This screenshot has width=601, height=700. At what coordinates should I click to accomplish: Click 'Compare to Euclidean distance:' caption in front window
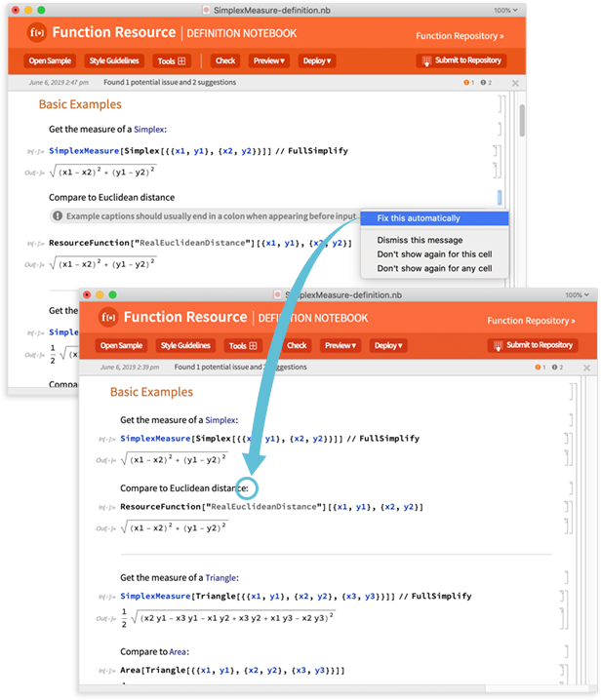coord(184,488)
